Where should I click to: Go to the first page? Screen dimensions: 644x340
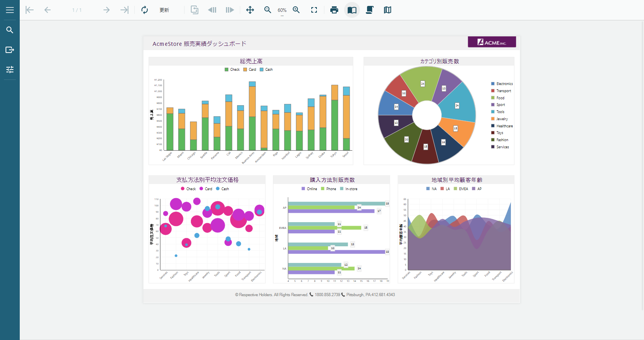click(30, 10)
